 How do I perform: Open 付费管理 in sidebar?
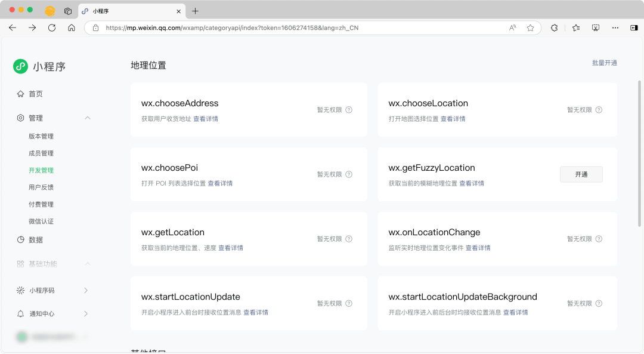pyautogui.click(x=41, y=204)
